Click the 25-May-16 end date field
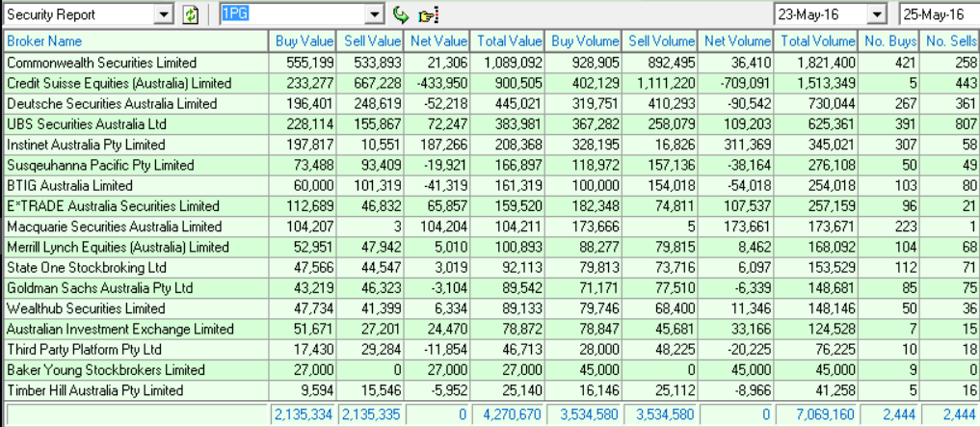This screenshot has width=980, height=427. pos(940,13)
